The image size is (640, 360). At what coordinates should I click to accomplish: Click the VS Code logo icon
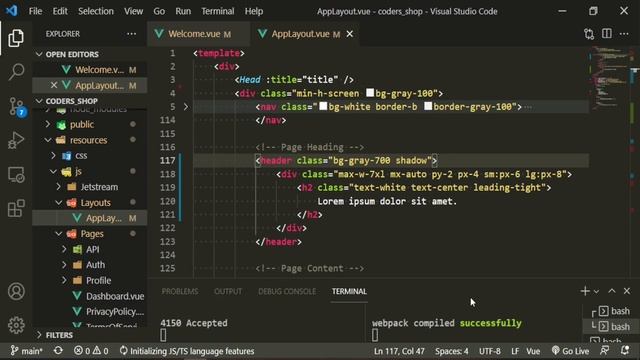tap(11, 11)
